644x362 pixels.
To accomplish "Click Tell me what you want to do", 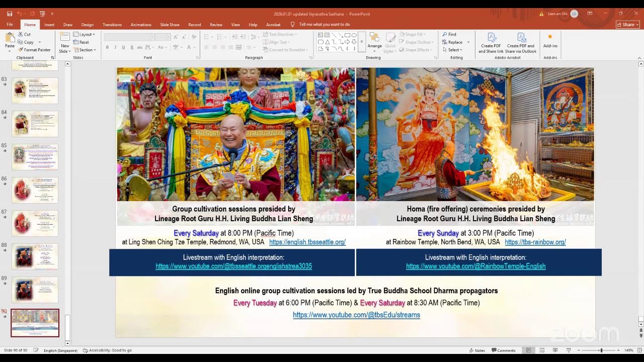I will click(x=325, y=24).
